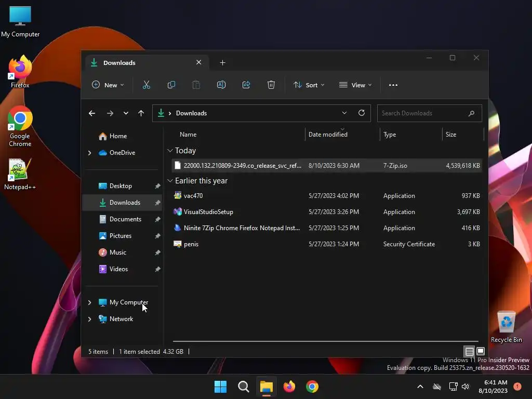The height and width of the screenshot is (399, 532).
Task: Select the vac470 application file
Action: click(327, 196)
